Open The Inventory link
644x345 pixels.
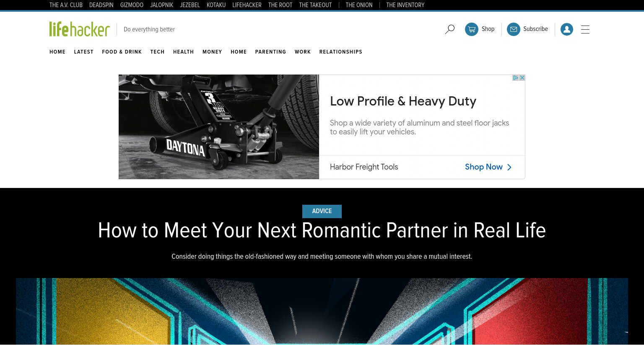[x=405, y=5]
